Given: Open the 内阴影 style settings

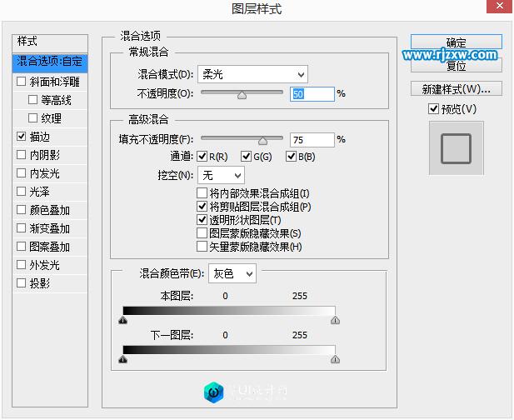Looking at the screenshot, I should tap(45, 155).
